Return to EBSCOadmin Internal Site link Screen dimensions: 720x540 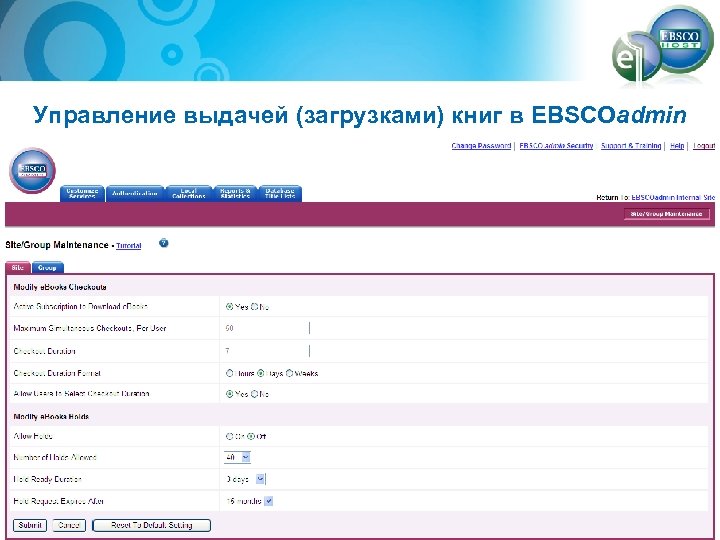pyautogui.click(x=673, y=197)
